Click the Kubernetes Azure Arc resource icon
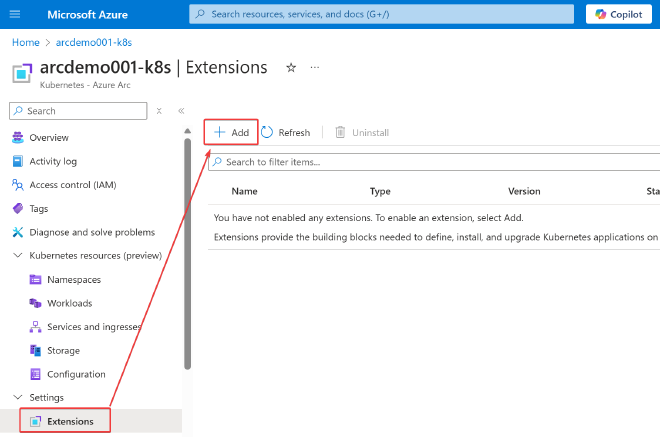Screen dimensions: 660x437 pyautogui.click(x=22, y=73)
